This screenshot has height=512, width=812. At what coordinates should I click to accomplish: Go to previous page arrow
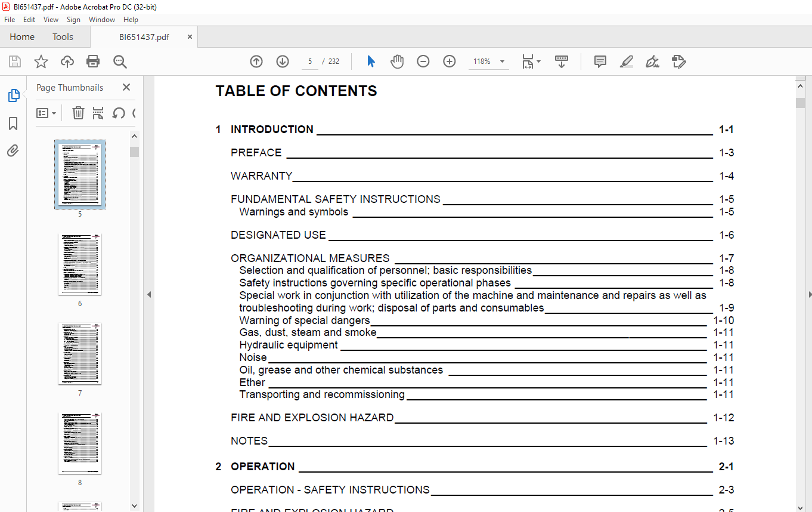(256, 61)
